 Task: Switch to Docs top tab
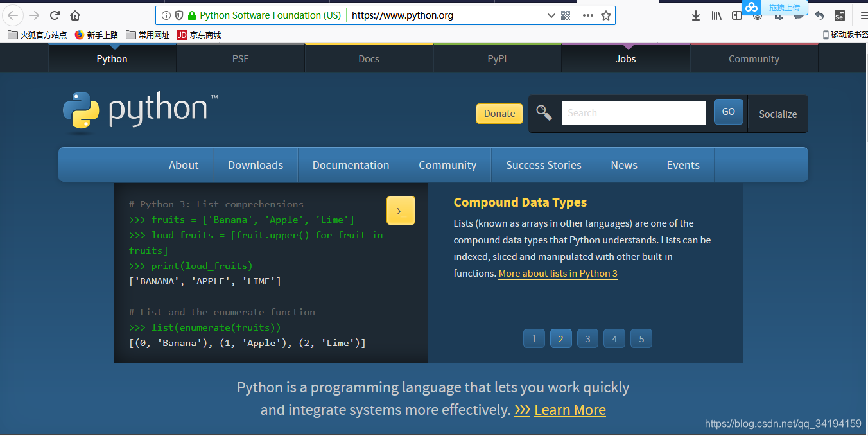click(369, 59)
